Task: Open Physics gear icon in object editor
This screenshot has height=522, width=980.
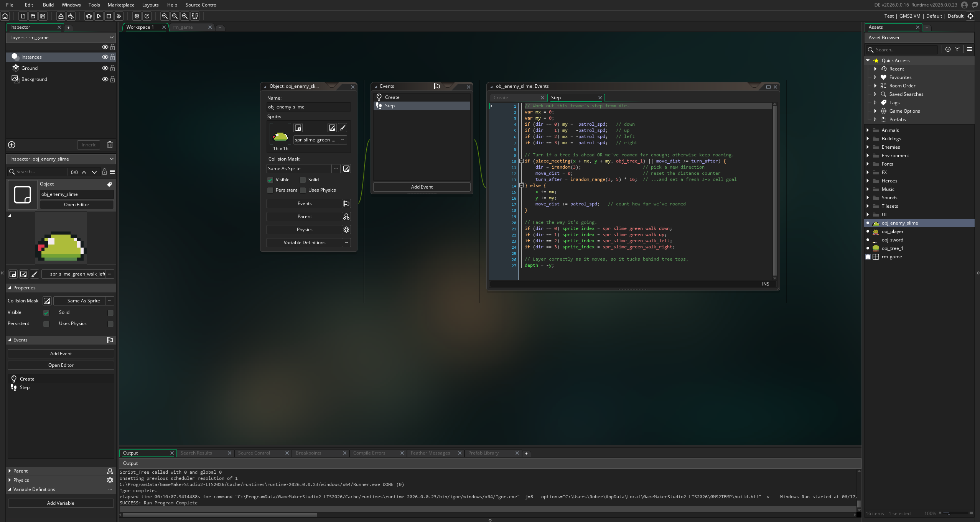Action: point(346,230)
